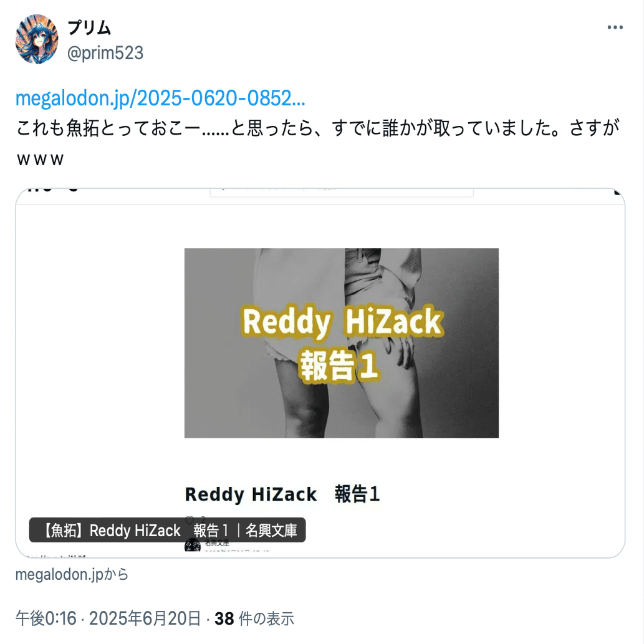Click the small 名興文庫 author name in card
The image size is (644, 644).
[217, 543]
